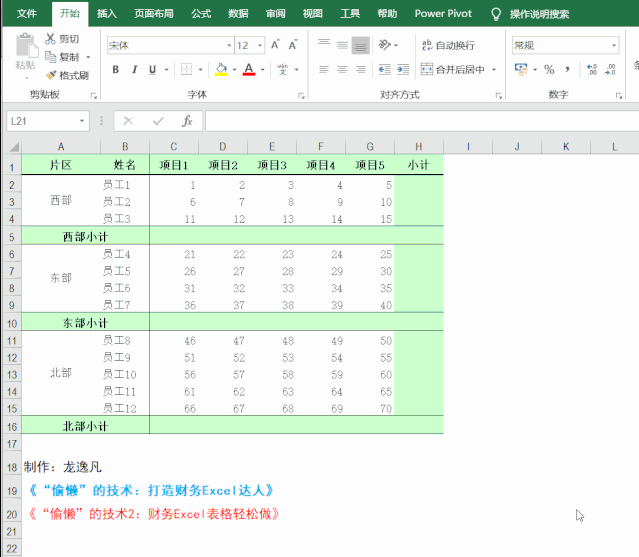
Task: Open the number group dialog launcher
Action: [619, 96]
